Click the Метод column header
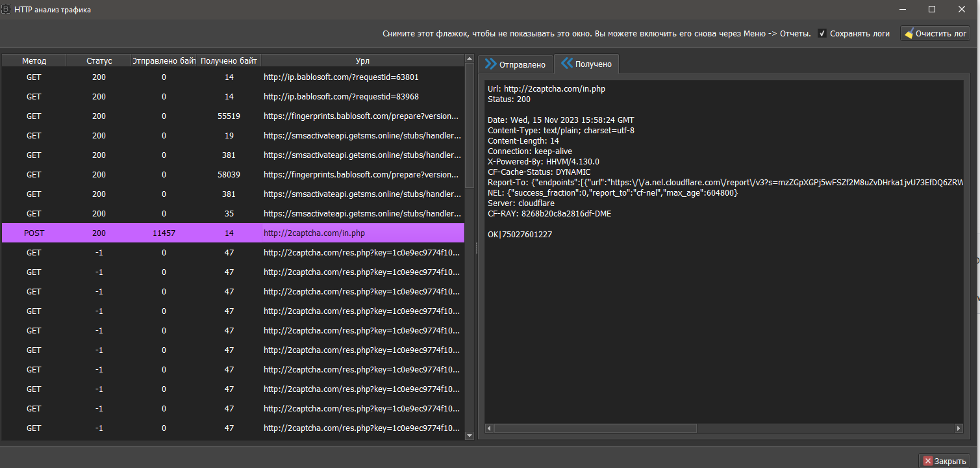 point(34,60)
